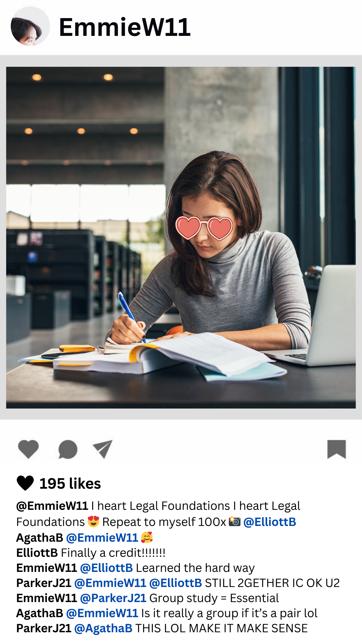
Task: Tap the gray heart like icon
Action: tap(28, 449)
